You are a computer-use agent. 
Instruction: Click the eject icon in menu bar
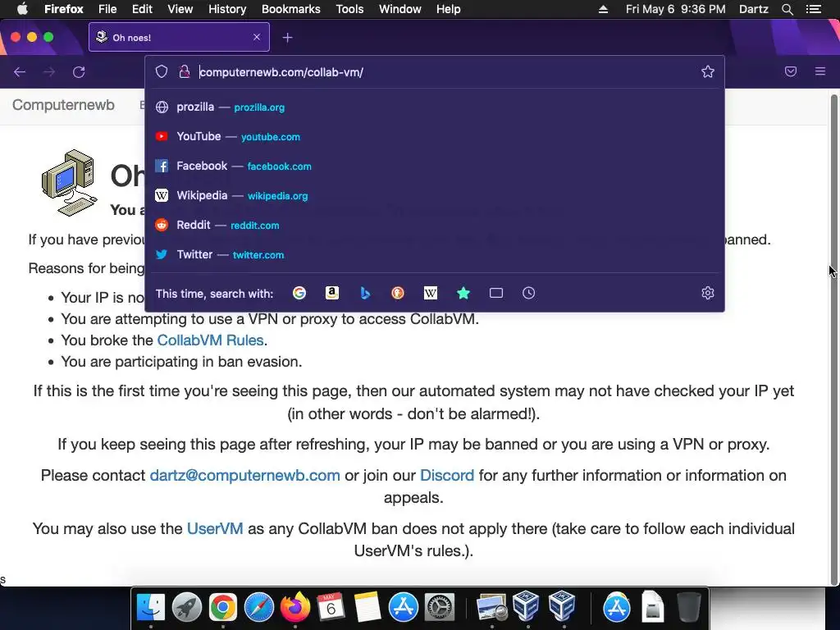pyautogui.click(x=603, y=9)
